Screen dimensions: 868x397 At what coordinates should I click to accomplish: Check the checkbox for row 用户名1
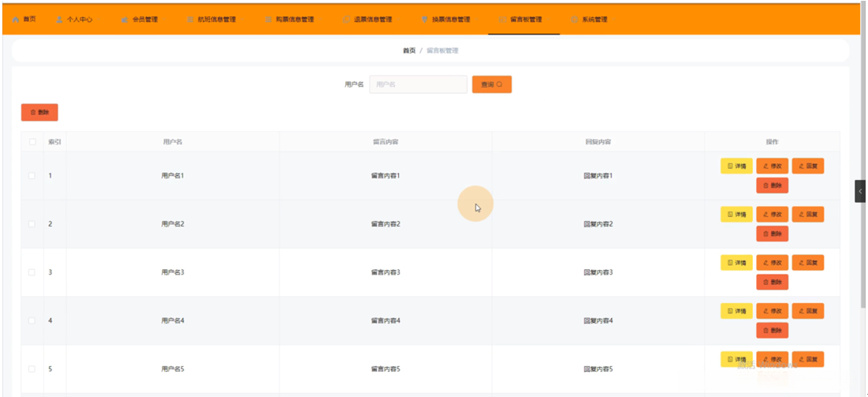(32, 176)
